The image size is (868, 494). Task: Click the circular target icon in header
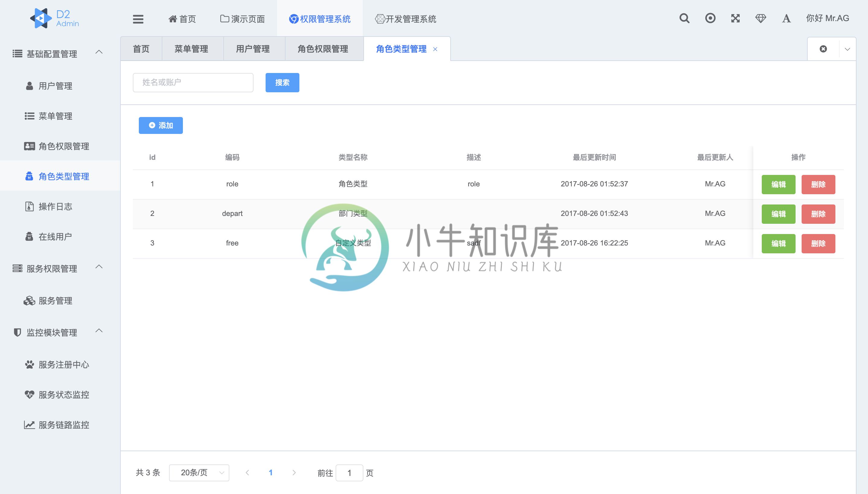[x=710, y=18]
